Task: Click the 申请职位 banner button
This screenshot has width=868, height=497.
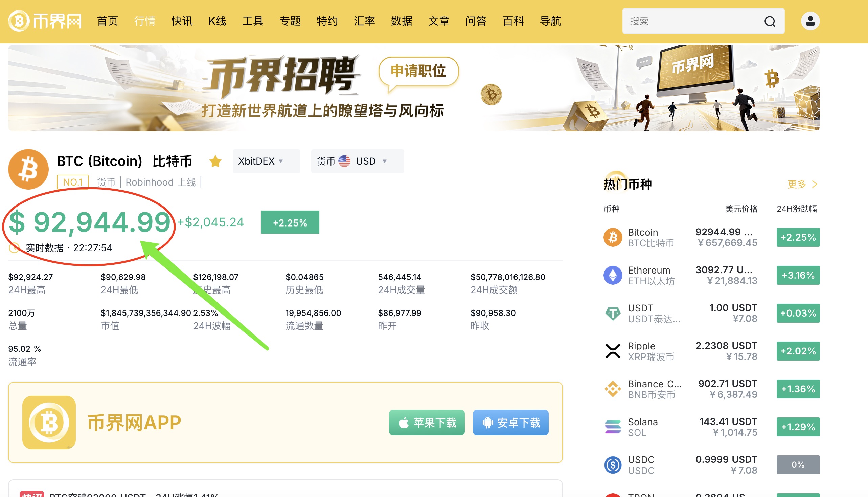Action: coord(418,71)
